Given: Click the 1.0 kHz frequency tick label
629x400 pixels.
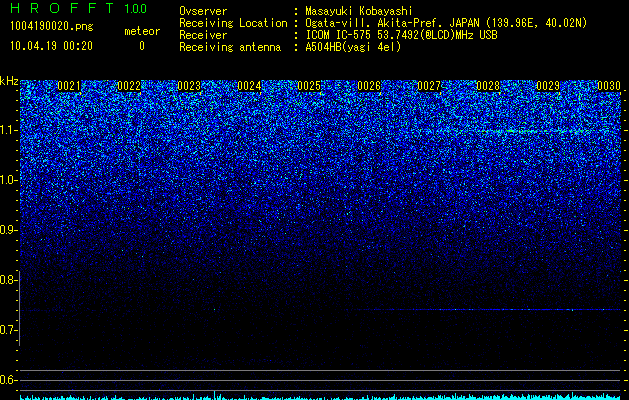Looking at the screenshot, I should [x=8, y=180].
